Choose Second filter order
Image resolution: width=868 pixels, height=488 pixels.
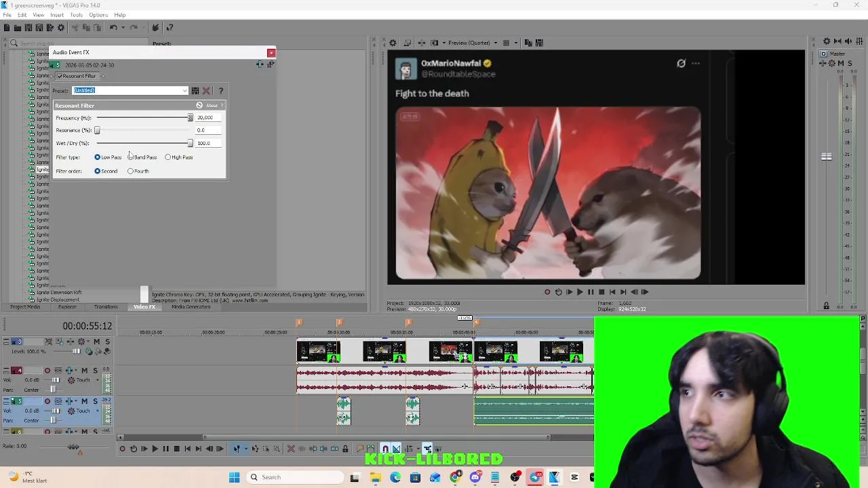[x=97, y=171]
